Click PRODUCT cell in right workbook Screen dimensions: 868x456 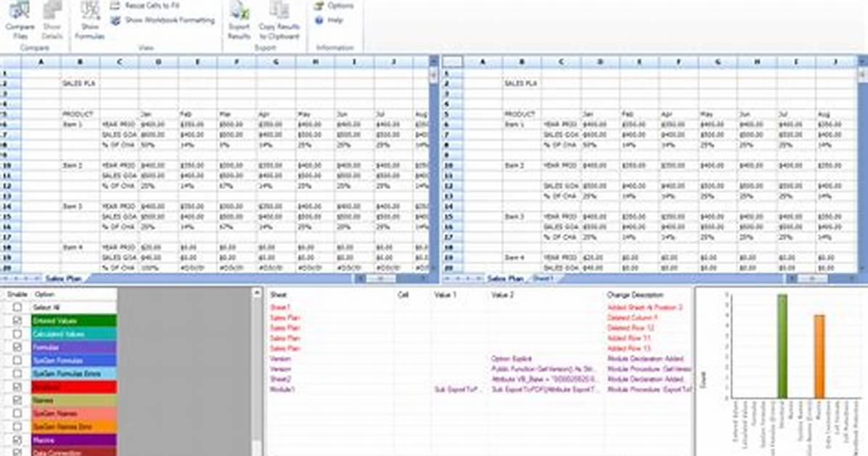[x=522, y=114]
